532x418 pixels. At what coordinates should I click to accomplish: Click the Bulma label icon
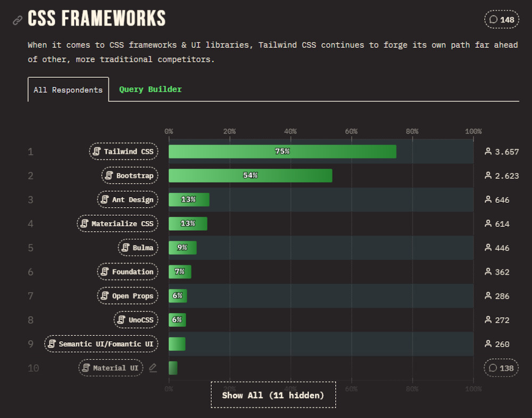[x=126, y=248]
